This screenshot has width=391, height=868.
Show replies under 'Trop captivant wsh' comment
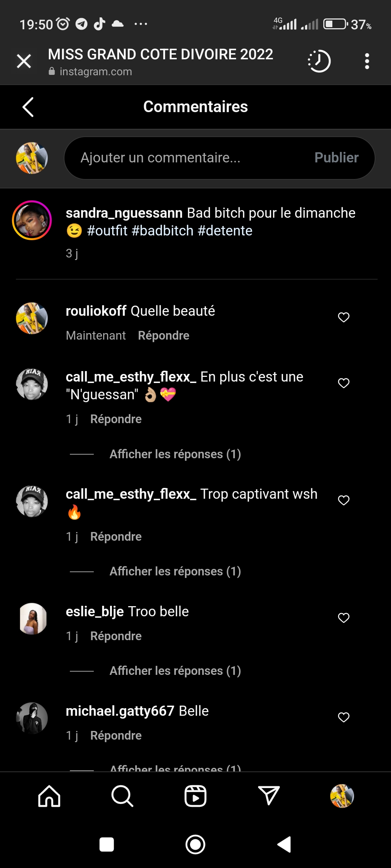coord(175,571)
